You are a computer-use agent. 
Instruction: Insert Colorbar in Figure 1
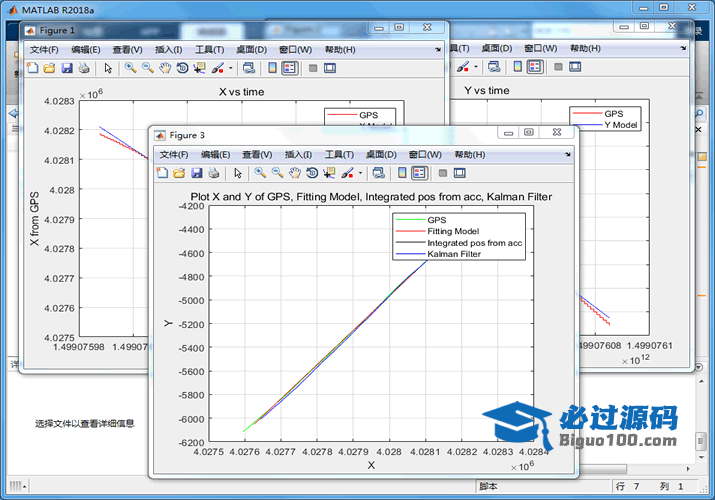click(272, 68)
